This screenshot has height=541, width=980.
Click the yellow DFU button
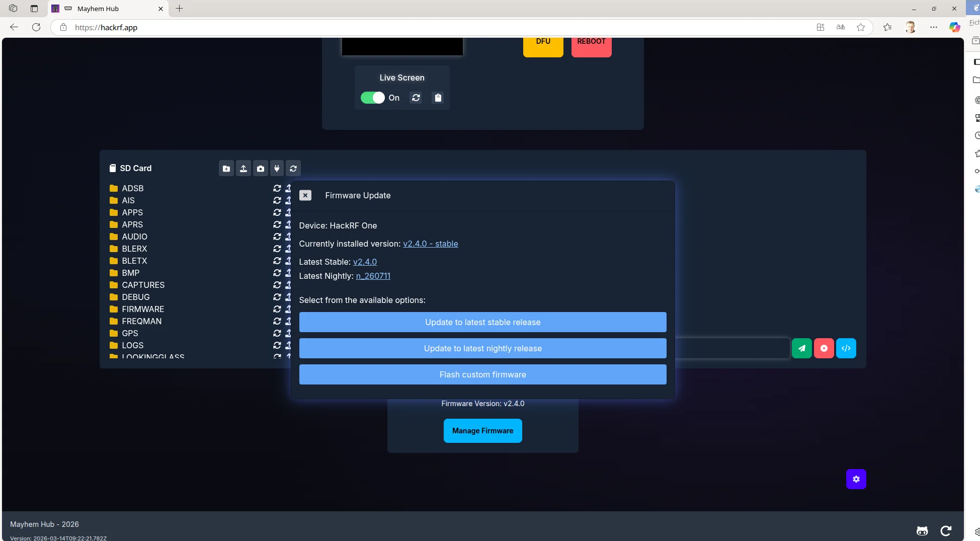pos(543,46)
